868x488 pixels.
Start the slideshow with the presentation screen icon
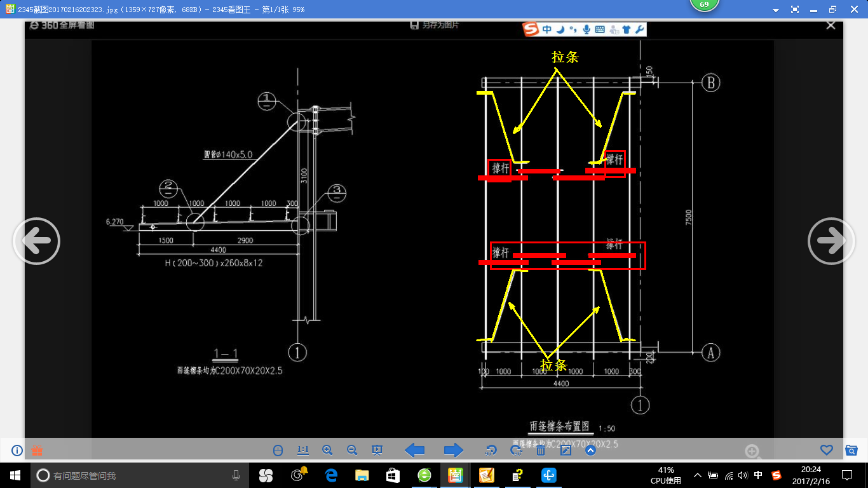tap(377, 451)
